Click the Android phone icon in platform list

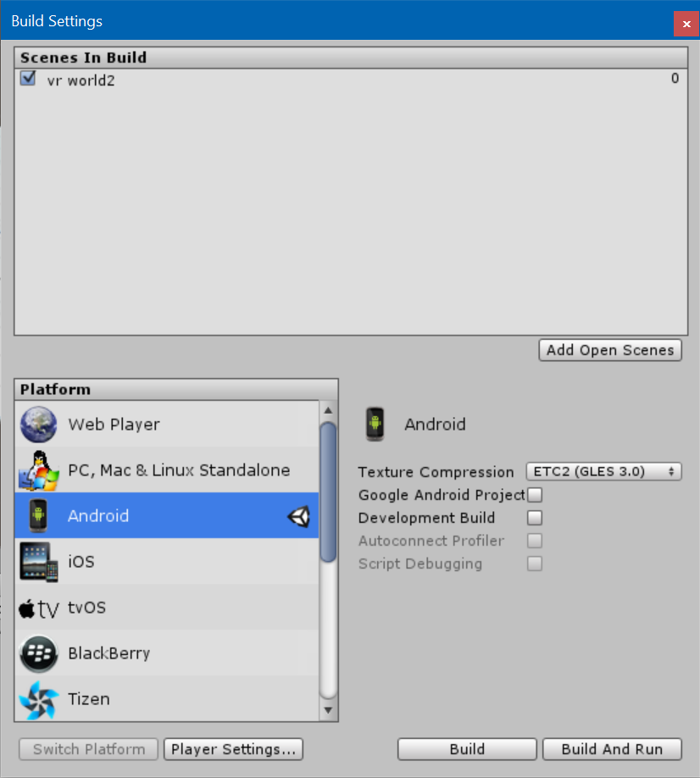(x=38, y=515)
